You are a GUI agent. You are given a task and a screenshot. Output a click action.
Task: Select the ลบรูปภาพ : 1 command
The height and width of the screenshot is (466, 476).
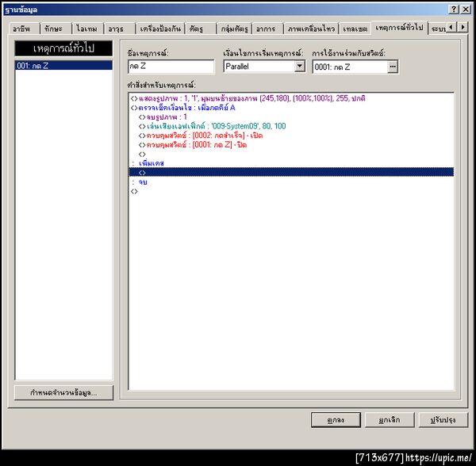click(x=291, y=117)
